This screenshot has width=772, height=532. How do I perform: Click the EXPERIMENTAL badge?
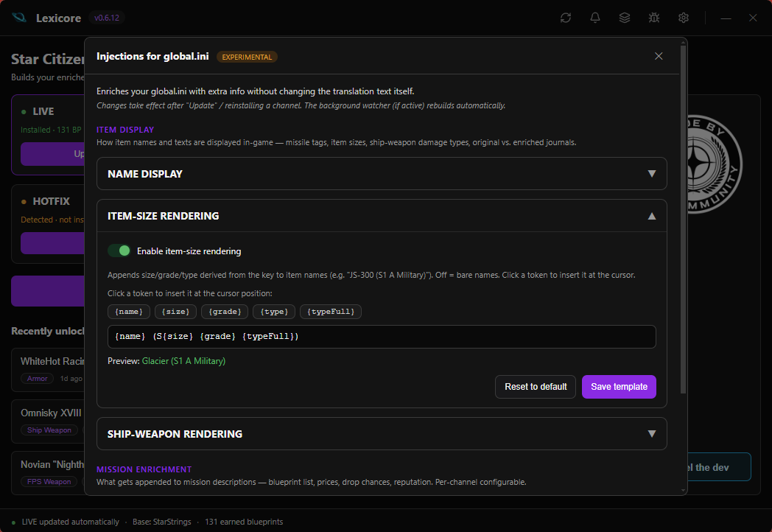(x=247, y=57)
